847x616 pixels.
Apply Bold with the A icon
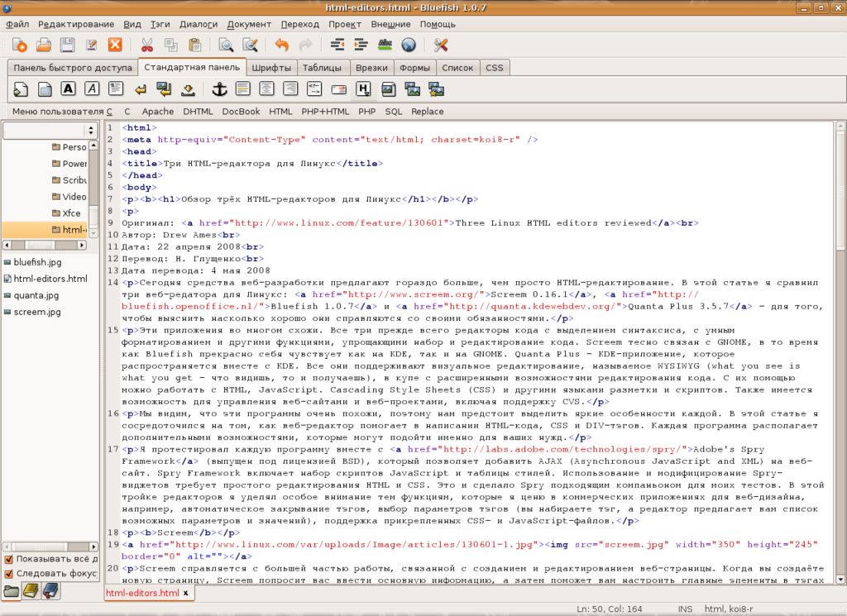[68, 89]
